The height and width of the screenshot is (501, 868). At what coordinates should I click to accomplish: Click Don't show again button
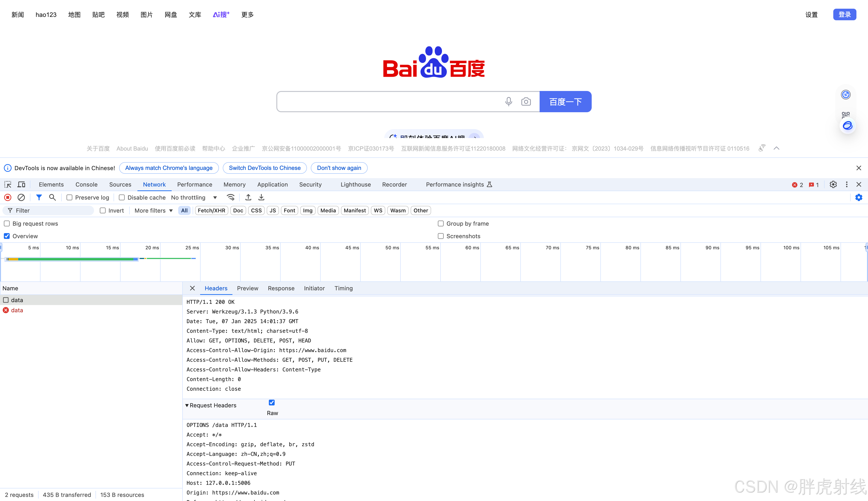pos(339,168)
